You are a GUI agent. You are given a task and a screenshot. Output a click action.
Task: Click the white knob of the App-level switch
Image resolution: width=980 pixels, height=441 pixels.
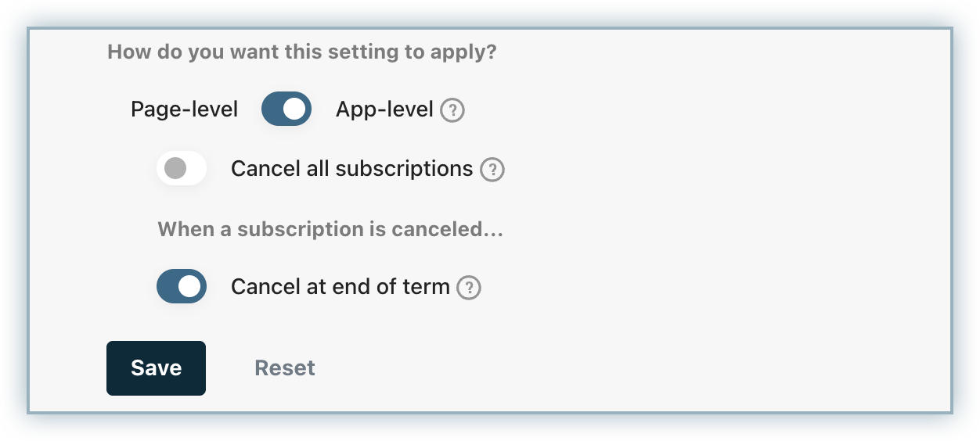point(294,109)
